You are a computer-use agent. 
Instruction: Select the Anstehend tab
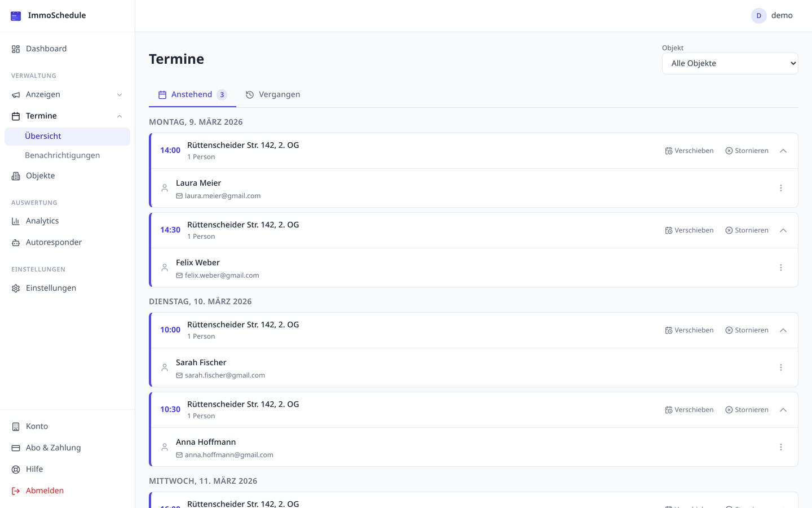pyautogui.click(x=192, y=95)
